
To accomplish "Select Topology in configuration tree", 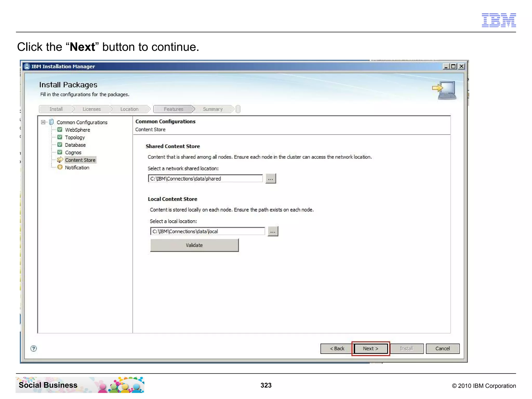I will tap(75, 137).
